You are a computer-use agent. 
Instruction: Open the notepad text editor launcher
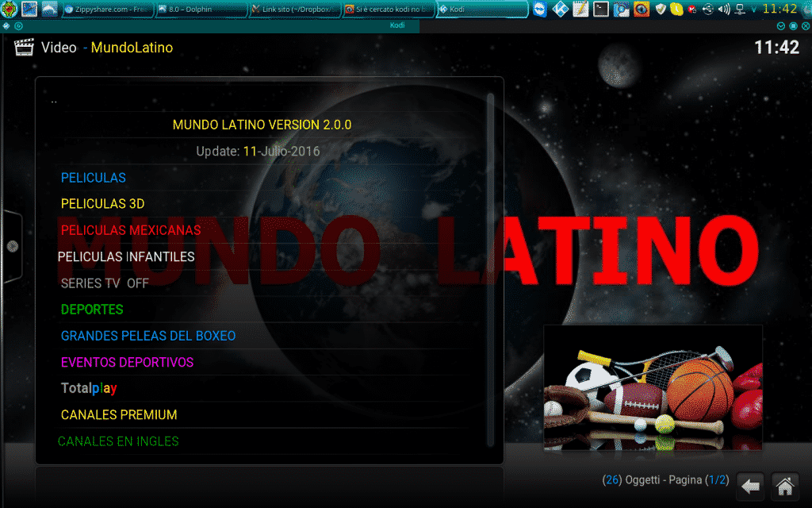click(580, 9)
